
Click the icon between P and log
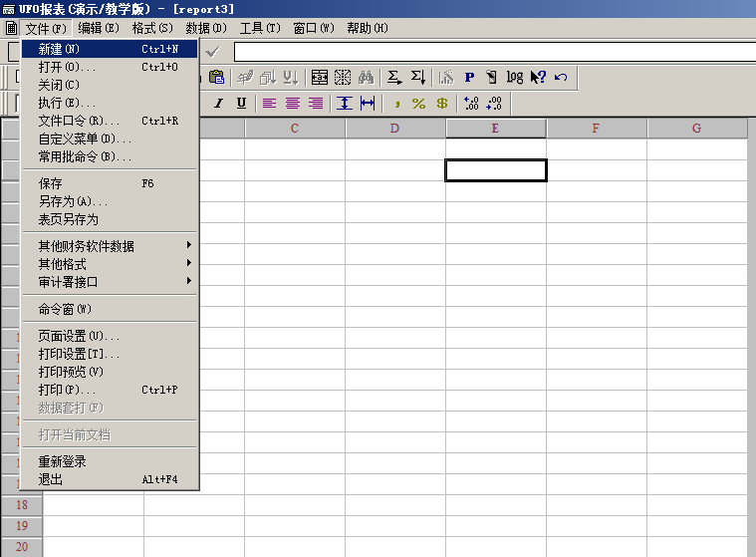pos(492,77)
